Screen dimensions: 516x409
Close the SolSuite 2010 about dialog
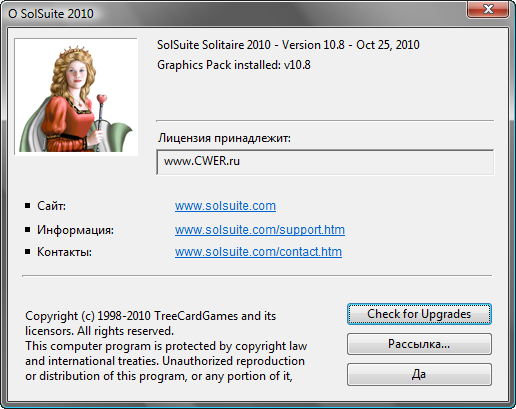[x=488, y=9]
